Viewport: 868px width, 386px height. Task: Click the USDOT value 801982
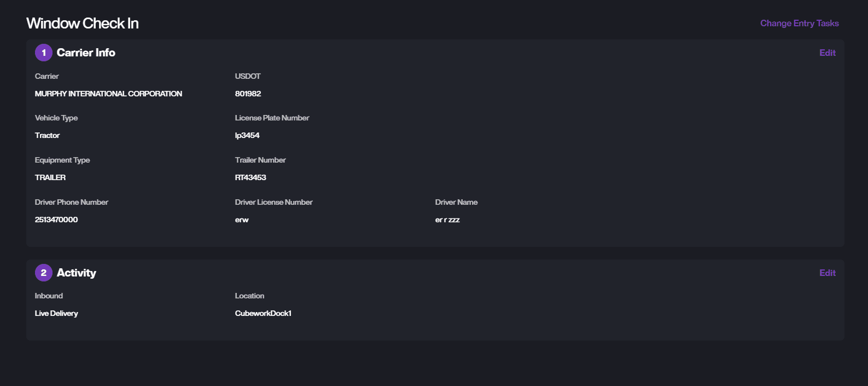click(x=248, y=94)
